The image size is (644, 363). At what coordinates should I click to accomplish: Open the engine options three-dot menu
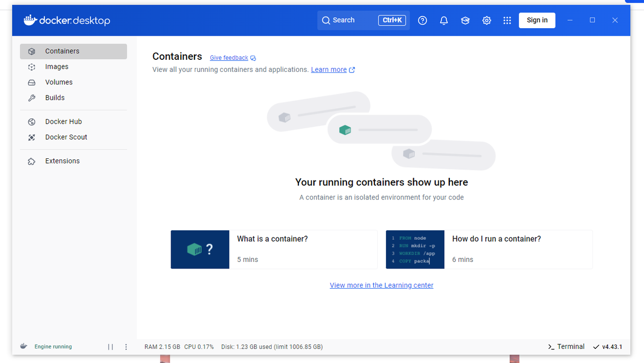126,347
